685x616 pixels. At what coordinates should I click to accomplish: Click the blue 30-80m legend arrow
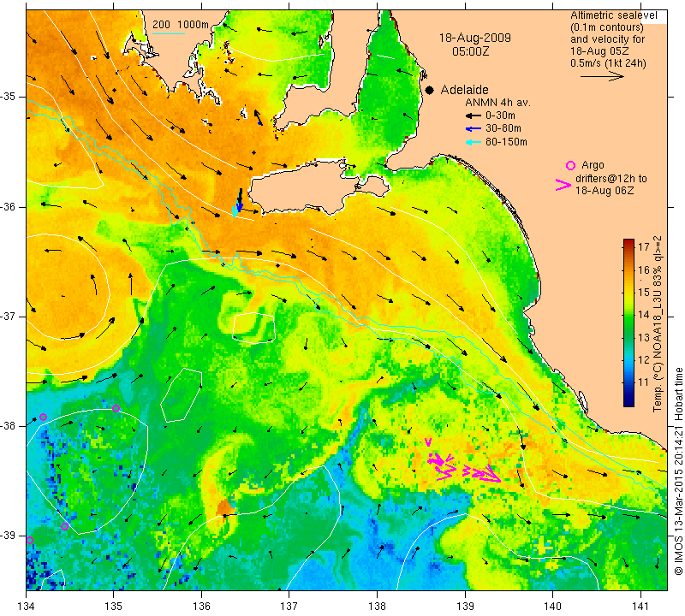pos(474,129)
